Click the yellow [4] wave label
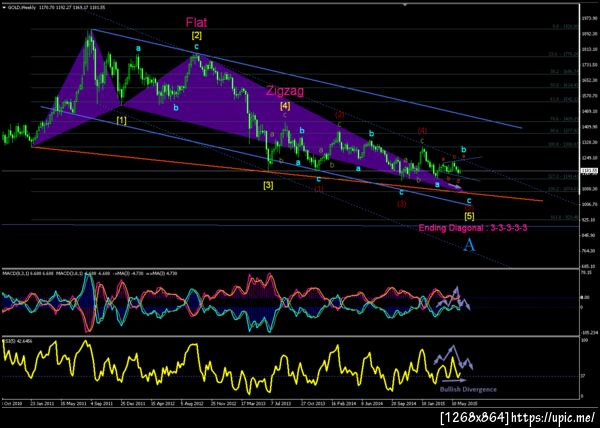The image size is (600, 428). [285, 105]
